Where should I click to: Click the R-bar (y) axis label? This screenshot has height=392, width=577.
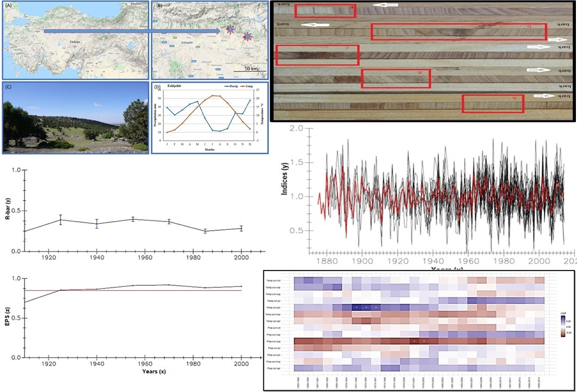tap(9, 210)
